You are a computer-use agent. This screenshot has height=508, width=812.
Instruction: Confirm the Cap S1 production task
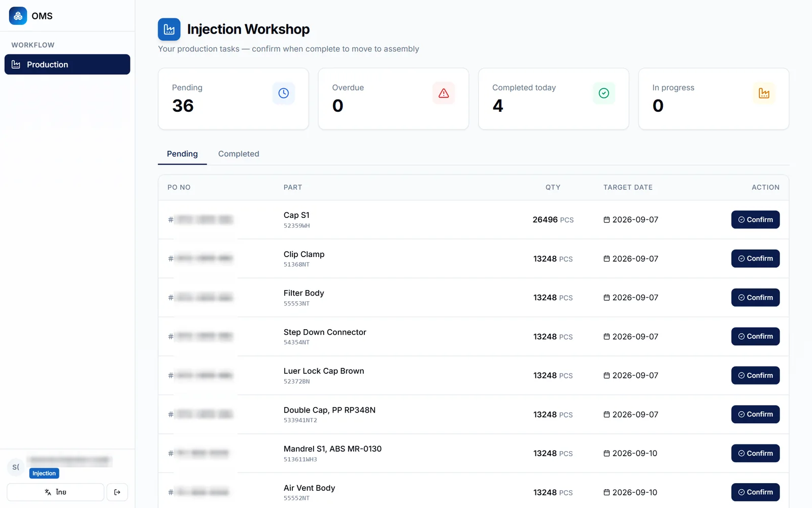click(755, 220)
